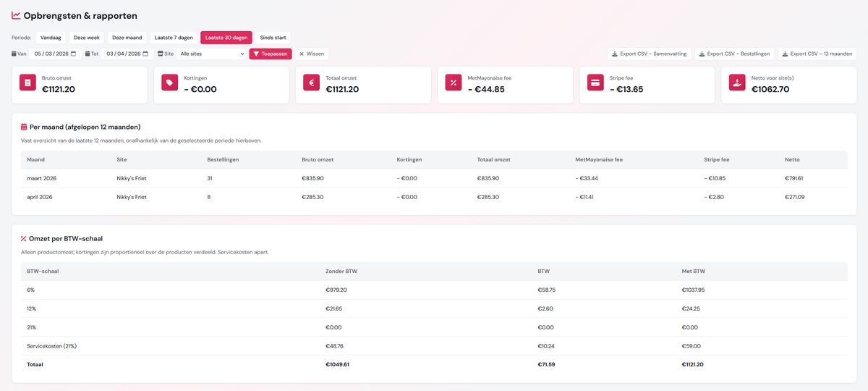Click the - €10.85 Stripe fee cell
This screenshot has height=391, width=868.
(x=715, y=178)
